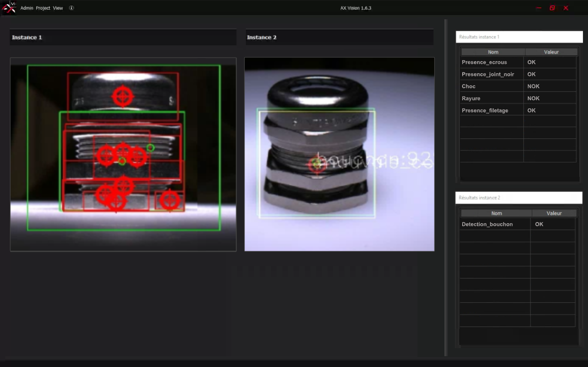Click the AX Vision logo icon
588x367 pixels.
[x=9, y=8]
